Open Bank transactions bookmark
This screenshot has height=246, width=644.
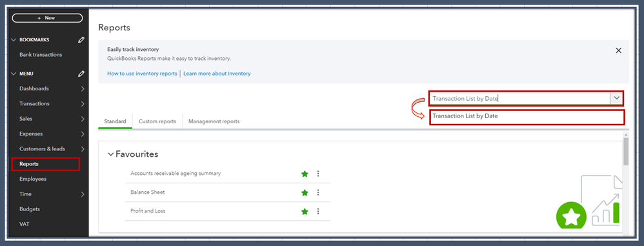(41, 55)
